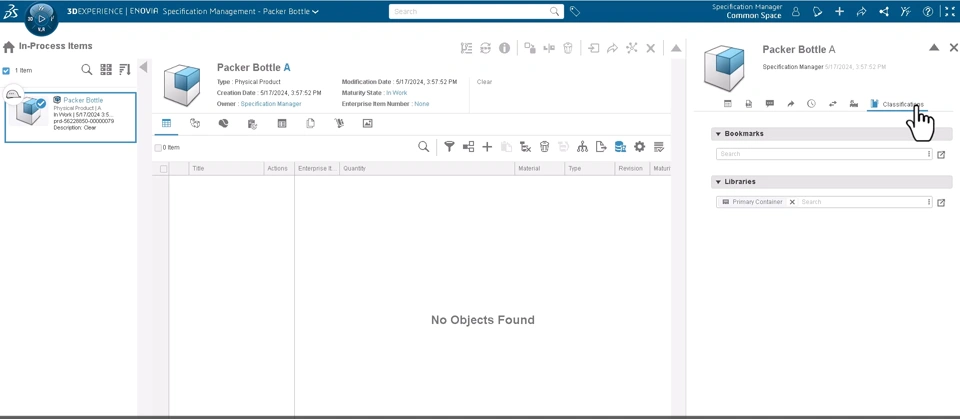Open Bookmarks search options dots
This screenshot has width=960, height=419.
pyautogui.click(x=929, y=154)
